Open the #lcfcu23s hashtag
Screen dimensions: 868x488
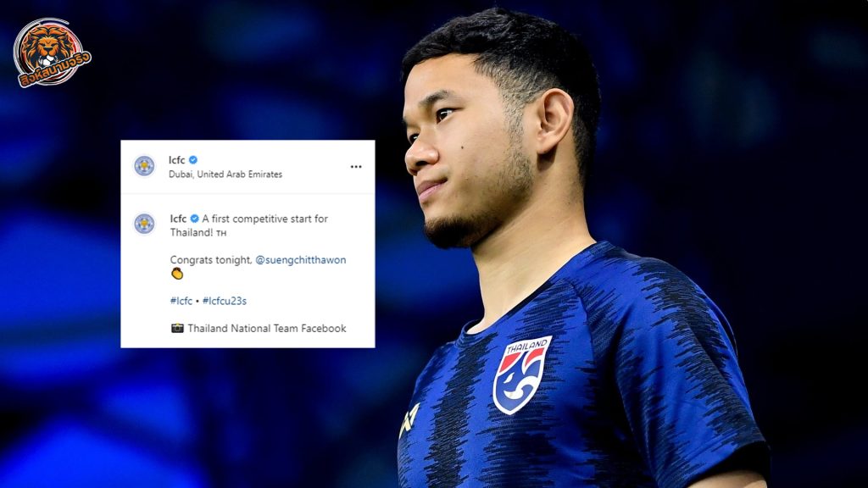[224, 301]
